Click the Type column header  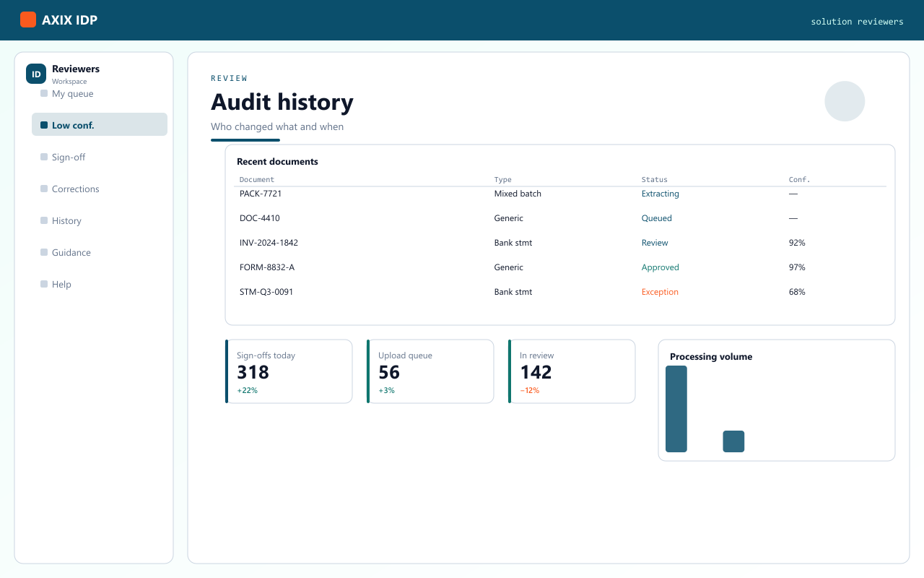pyautogui.click(x=502, y=179)
